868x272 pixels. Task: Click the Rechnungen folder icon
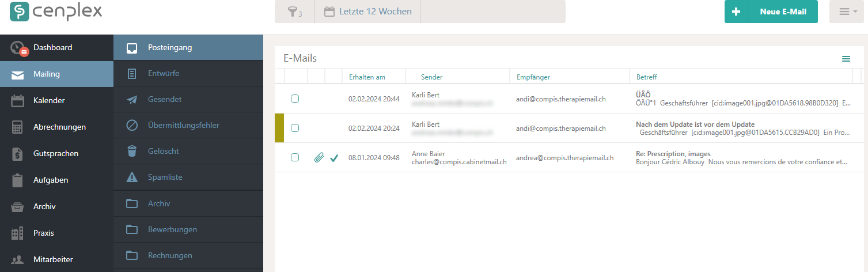[x=132, y=255]
